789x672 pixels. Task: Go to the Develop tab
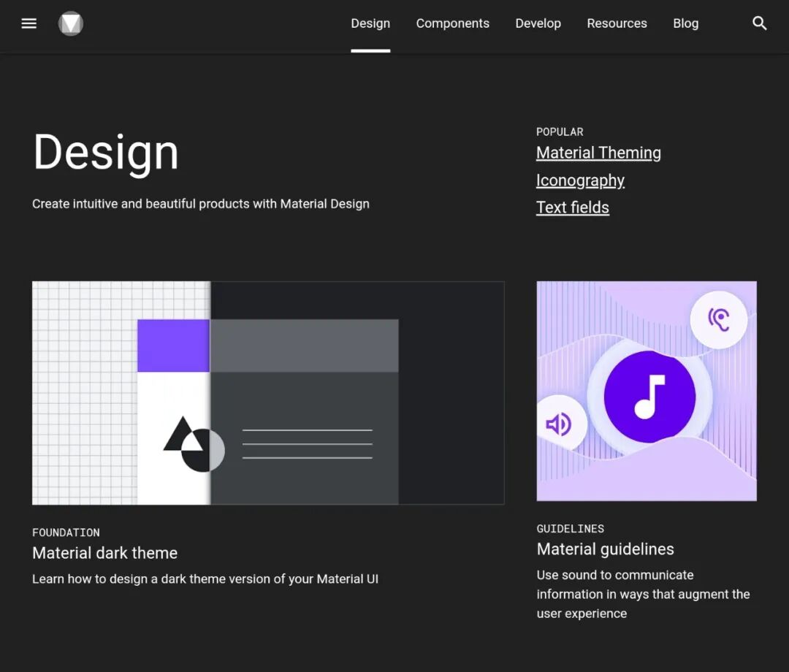538,23
